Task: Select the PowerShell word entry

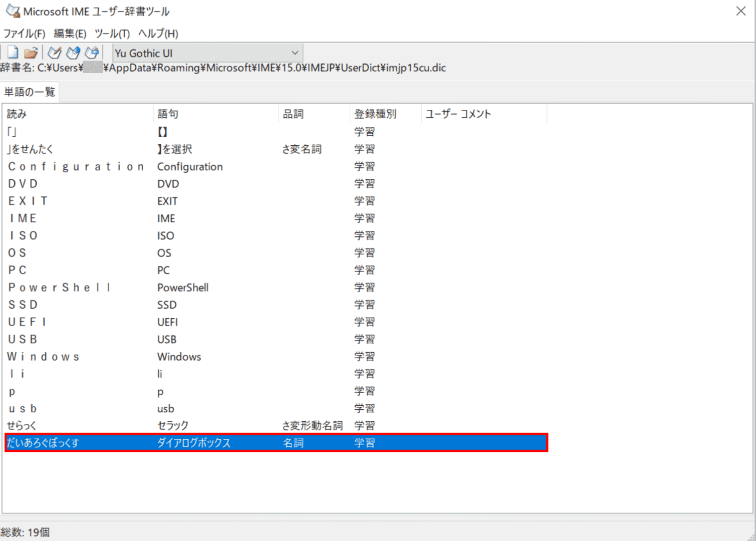Action: tap(276, 288)
